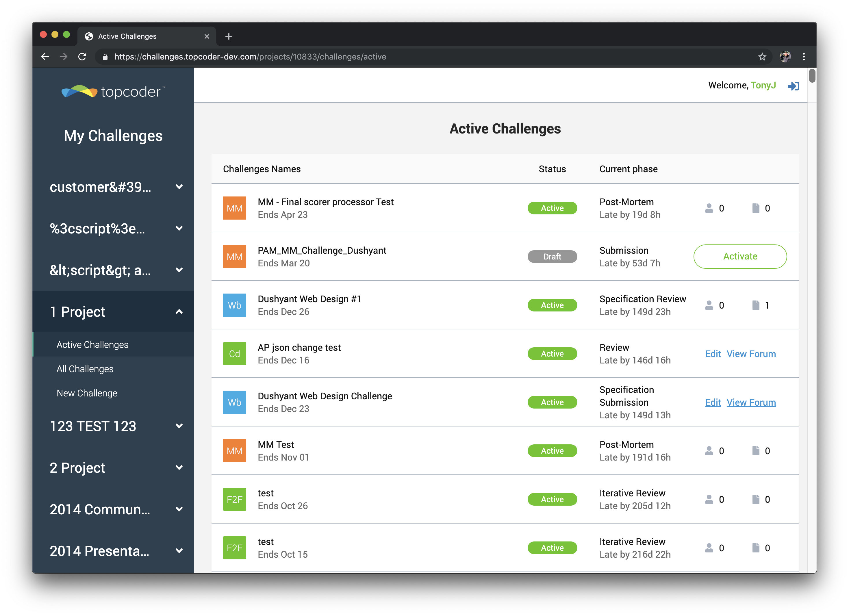Click the topcoder logo
This screenshot has height=616, width=849.
coord(113,92)
